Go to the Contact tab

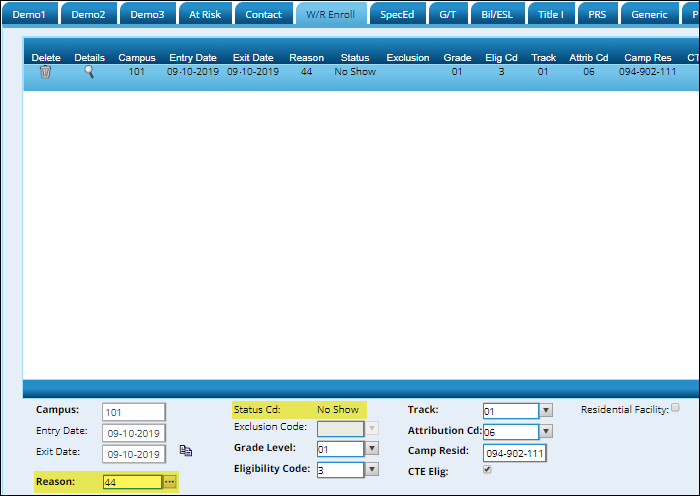[x=263, y=14]
